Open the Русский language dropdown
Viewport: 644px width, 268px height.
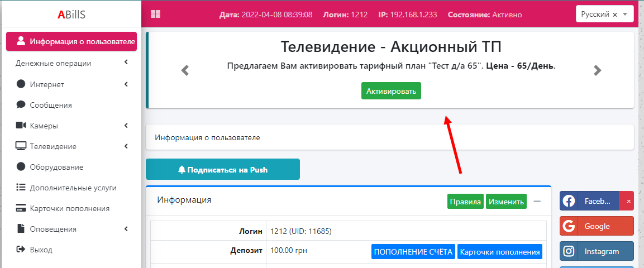click(x=604, y=15)
